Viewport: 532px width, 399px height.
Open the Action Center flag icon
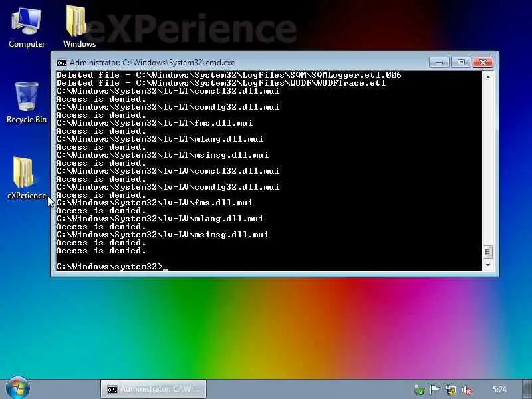pos(435,390)
